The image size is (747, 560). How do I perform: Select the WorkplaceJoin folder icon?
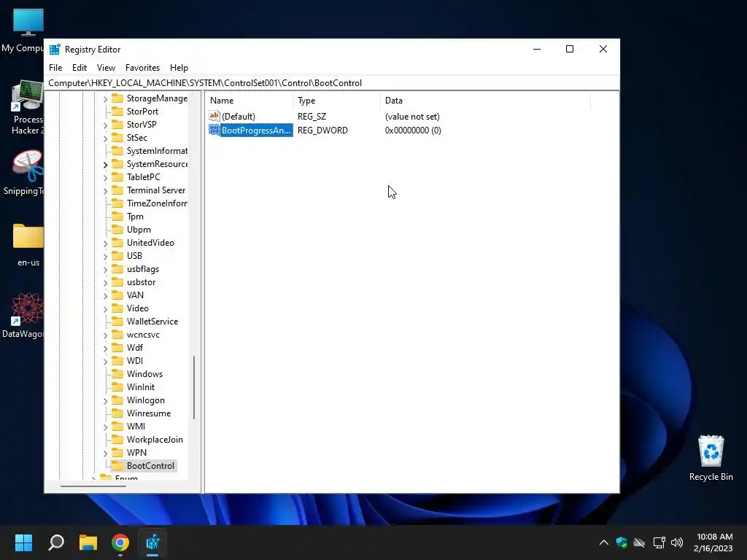click(x=117, y=440)
